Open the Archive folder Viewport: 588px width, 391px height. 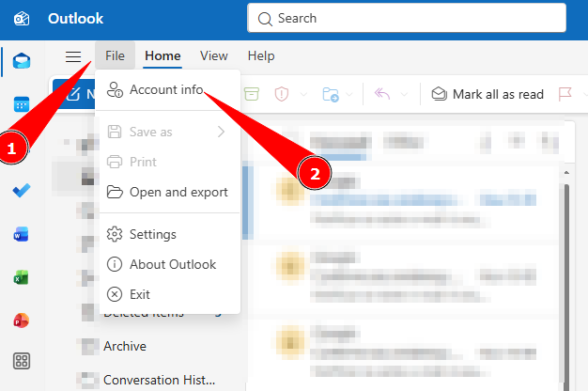coord(125,346)
